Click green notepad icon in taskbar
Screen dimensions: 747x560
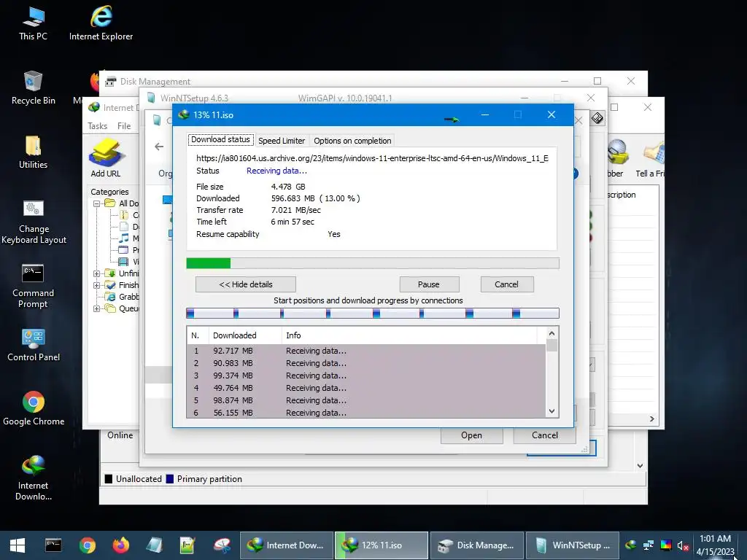[x=187, y=545]
